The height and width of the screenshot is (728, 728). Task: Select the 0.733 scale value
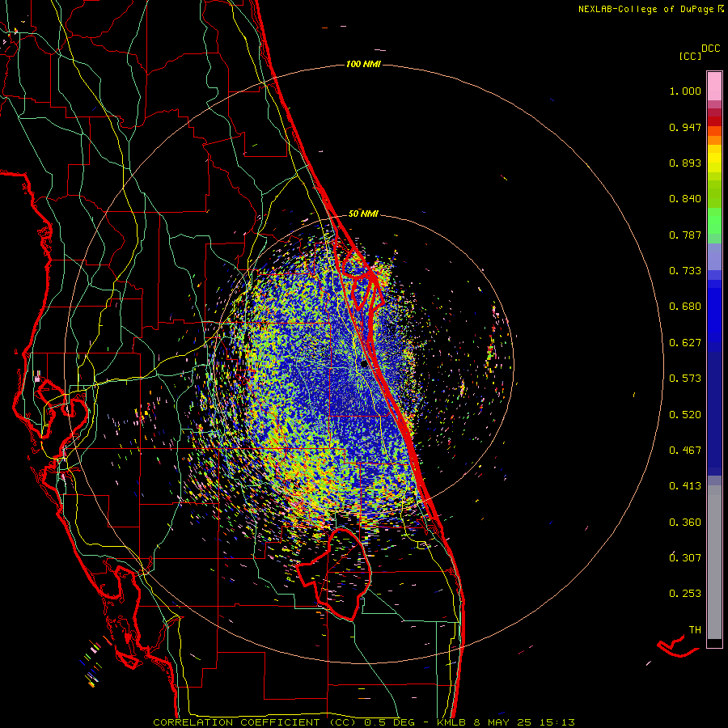(685, 271)
